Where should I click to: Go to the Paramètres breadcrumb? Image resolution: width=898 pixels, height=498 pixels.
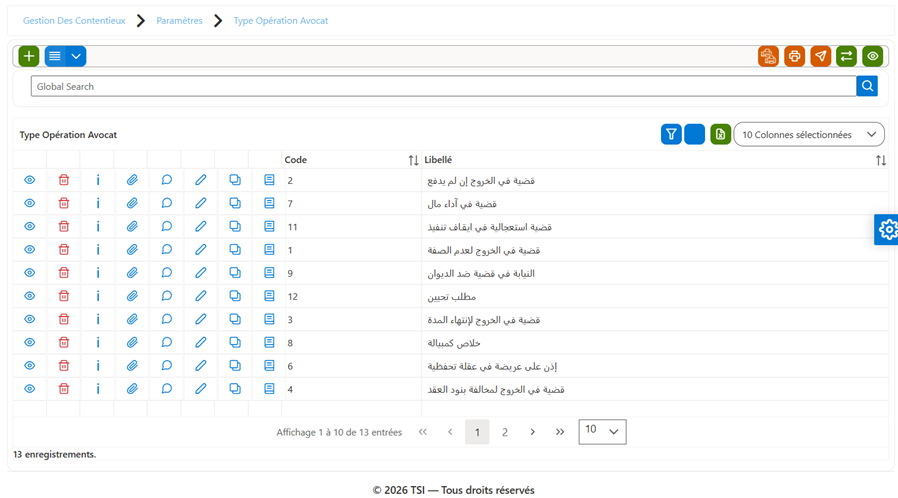[x=179, y=21]
